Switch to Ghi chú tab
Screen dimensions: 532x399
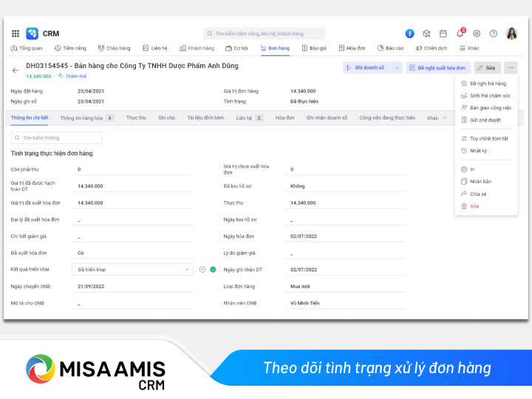point(166,117)
